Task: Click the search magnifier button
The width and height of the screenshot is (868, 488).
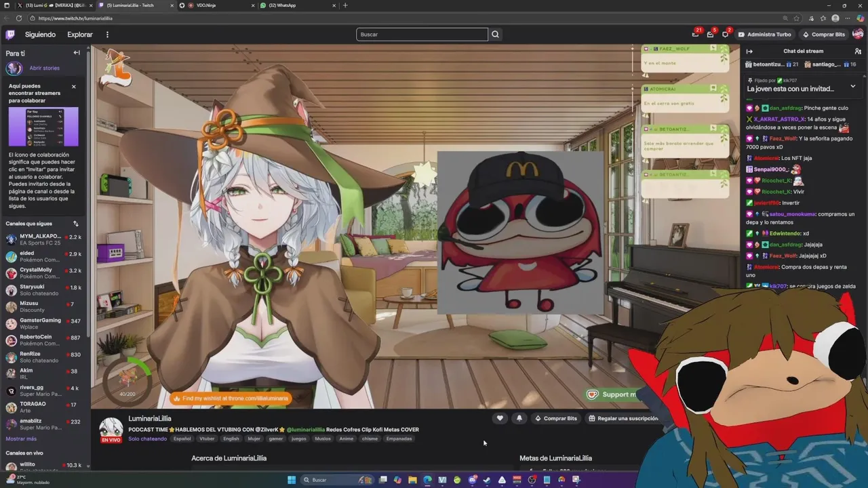Action: [496, 35]
